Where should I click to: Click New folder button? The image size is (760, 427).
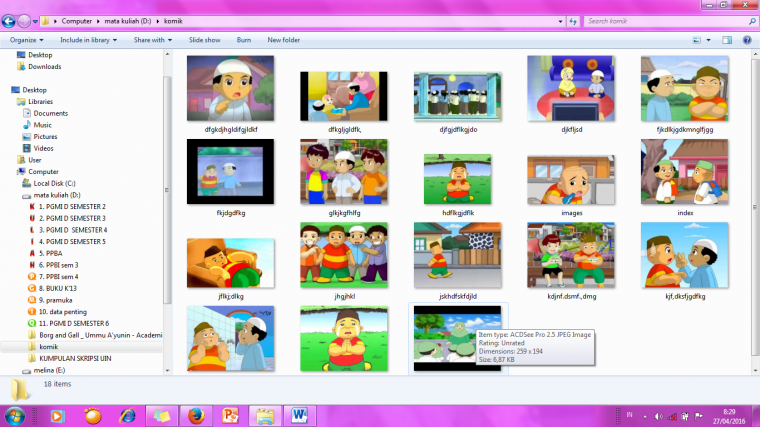[284, 40]
